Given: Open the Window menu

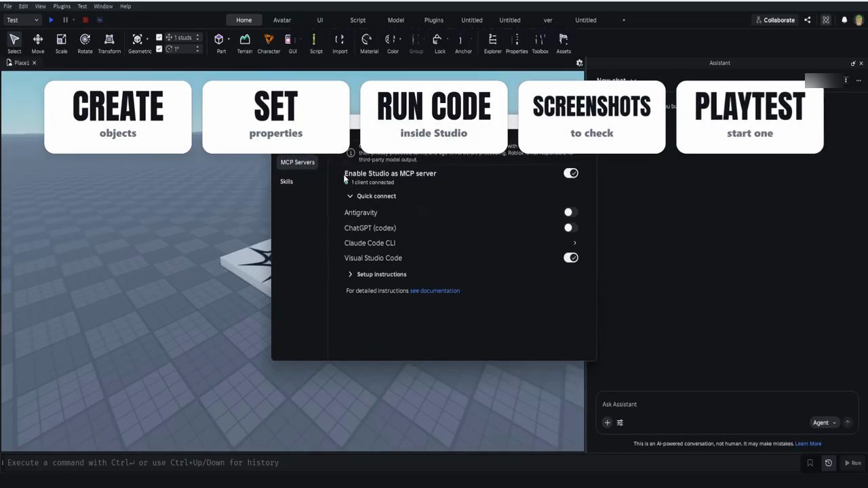Looking at the screenshot, I should tap(103, 6).
